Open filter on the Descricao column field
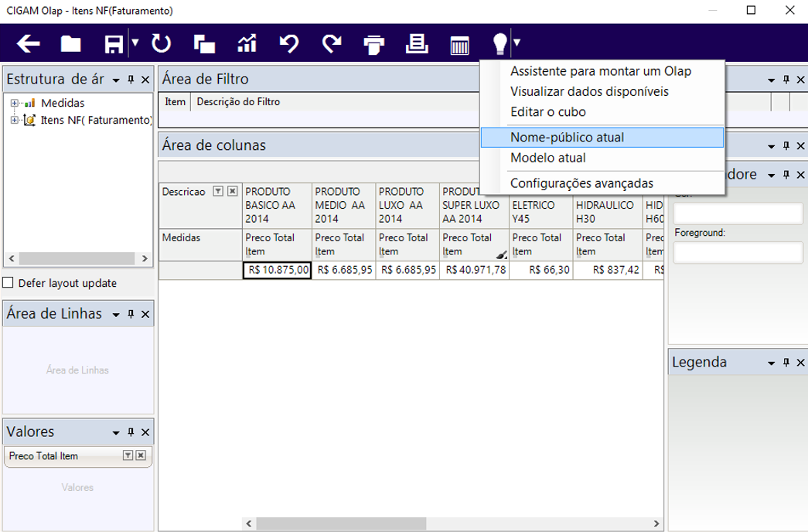 pos(218,192)
